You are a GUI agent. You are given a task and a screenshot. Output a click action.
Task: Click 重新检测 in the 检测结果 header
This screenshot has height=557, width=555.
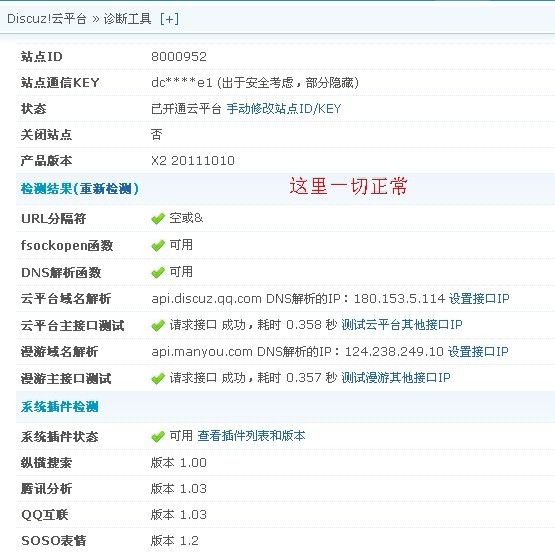pos(106,189)
